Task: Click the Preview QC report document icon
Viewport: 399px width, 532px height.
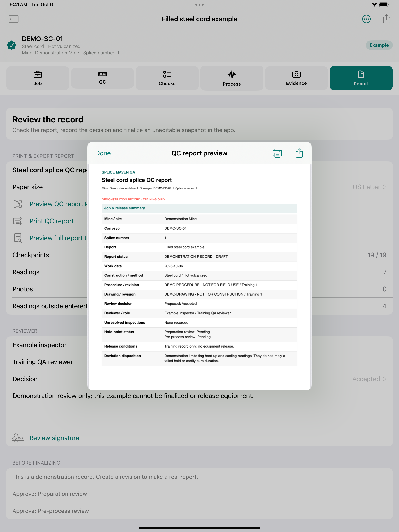Action: pos(18,204)
